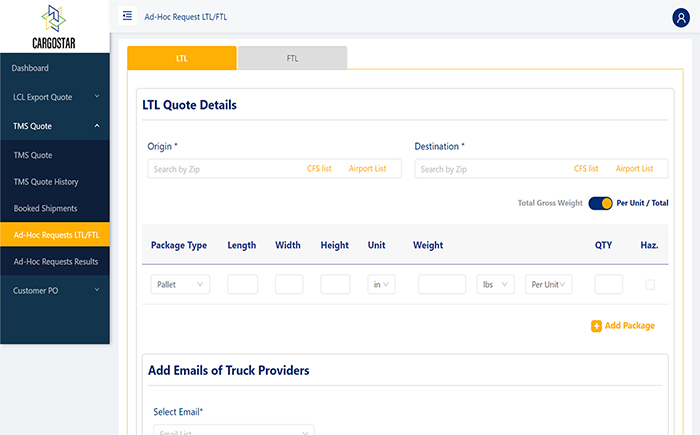The image size is (700, 435).
Task: Click the CargoStar logo
Action: [54, 27]
